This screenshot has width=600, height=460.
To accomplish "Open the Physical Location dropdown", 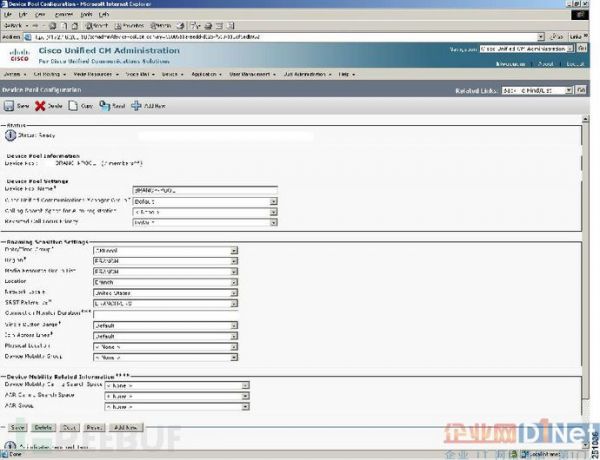I will coord(165,347).
